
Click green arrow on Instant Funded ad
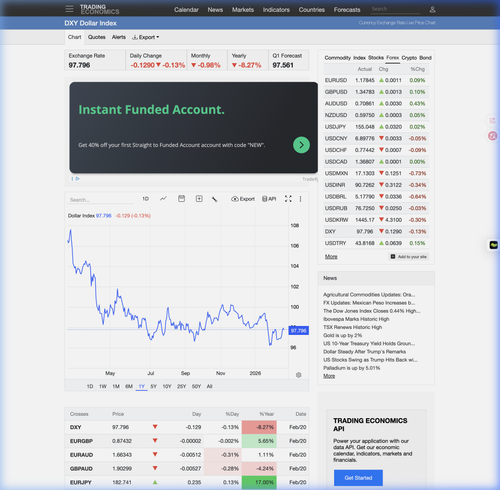click(x=301, y=145)
